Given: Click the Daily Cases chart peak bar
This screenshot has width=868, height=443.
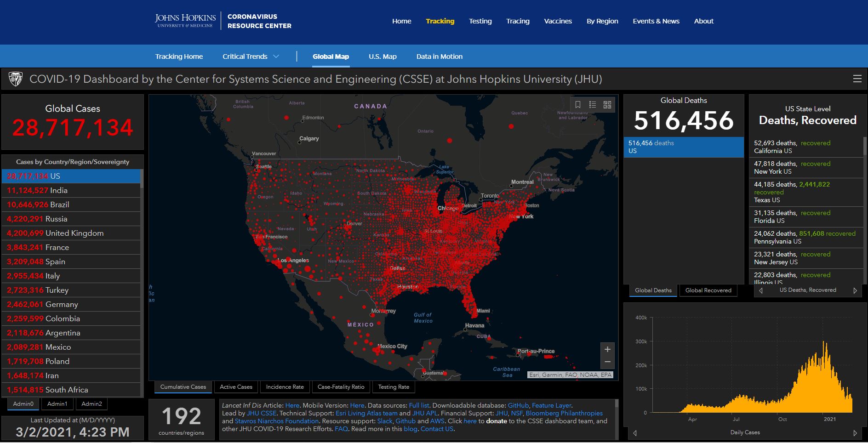Looking at the screenshot, I should [x=823, y=377].
